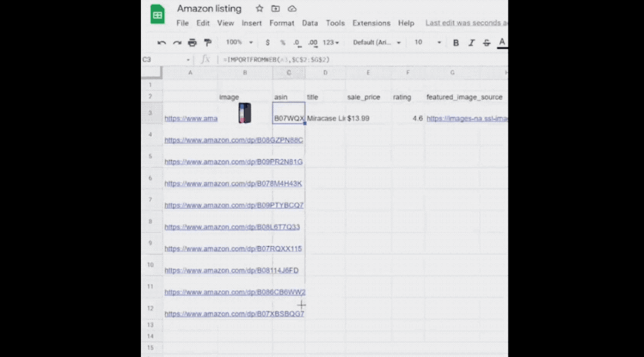Format as currency with dollar icon

pyautogui.click(x=267, y=43)
